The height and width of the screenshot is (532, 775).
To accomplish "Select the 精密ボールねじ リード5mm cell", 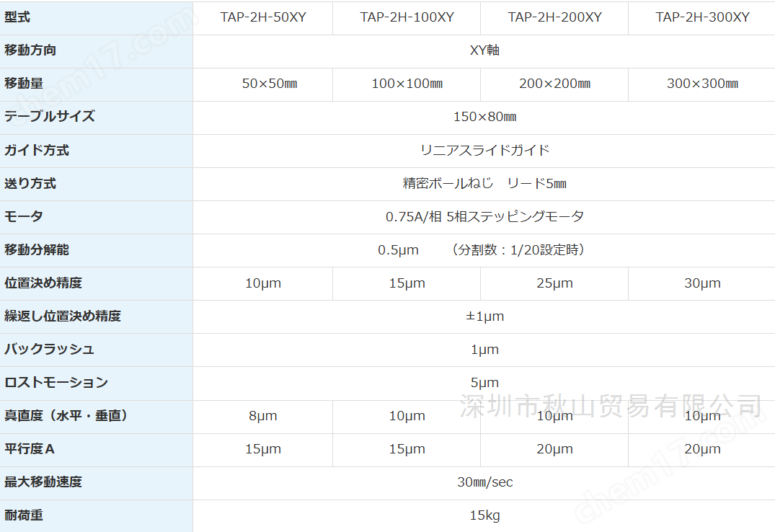I will click(x=484, y=183).
